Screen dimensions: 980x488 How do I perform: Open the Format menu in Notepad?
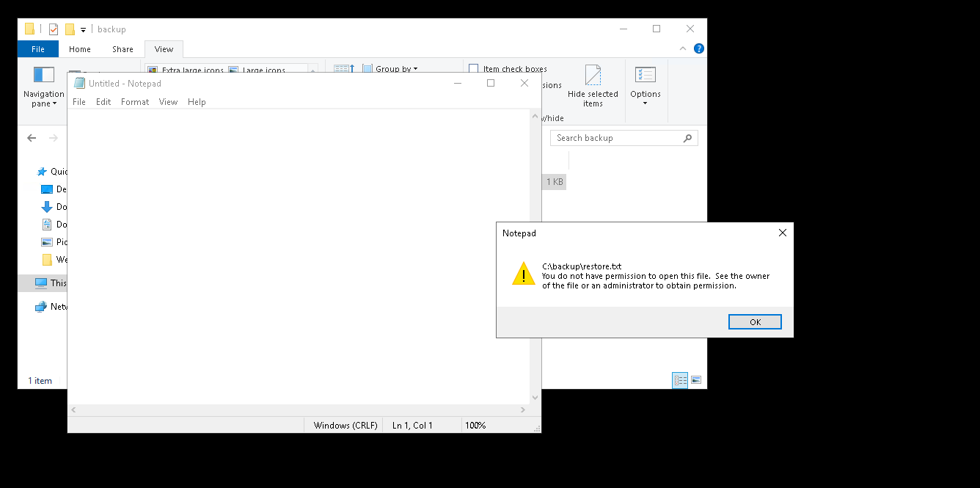click(x=135, y=102)
